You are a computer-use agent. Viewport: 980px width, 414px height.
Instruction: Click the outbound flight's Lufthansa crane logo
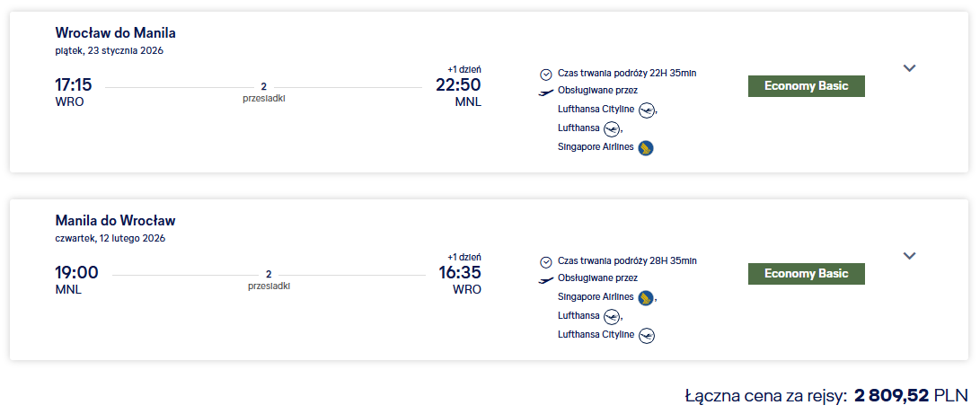[x=612, y=129]
